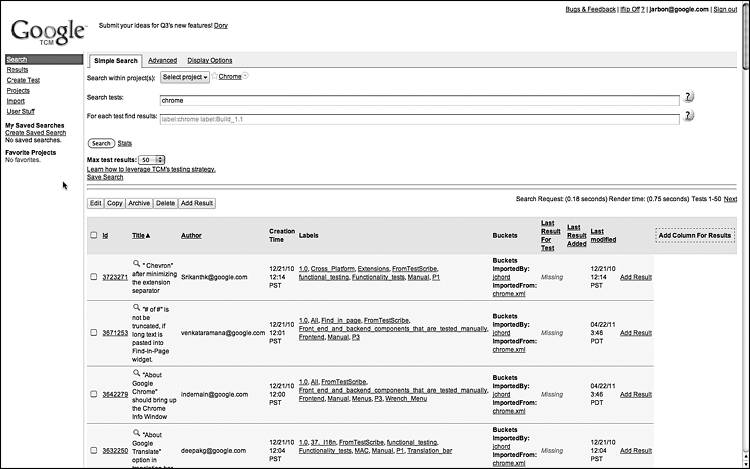Click star icon next to Chrome project
This screenshot has height=469, width=750.
[x=214, y=76]
